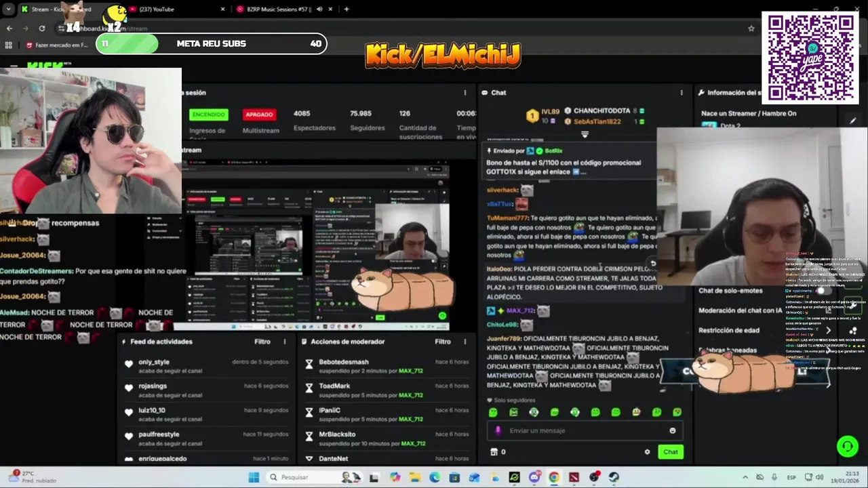This screenshot has height=488, width=868.
Task: Click the ENCENDIDO stream status button
Action: 208,115
